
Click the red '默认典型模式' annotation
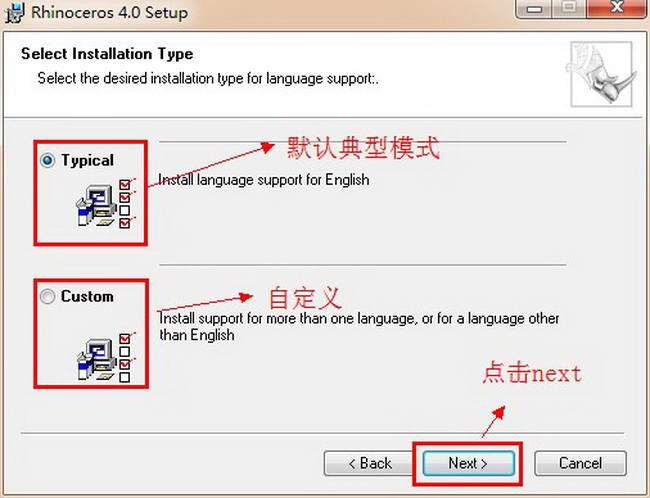pos(363,148)
